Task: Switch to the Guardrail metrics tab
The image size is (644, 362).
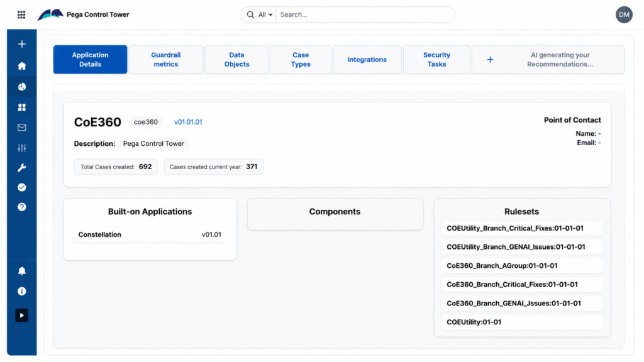Action: 166,60
